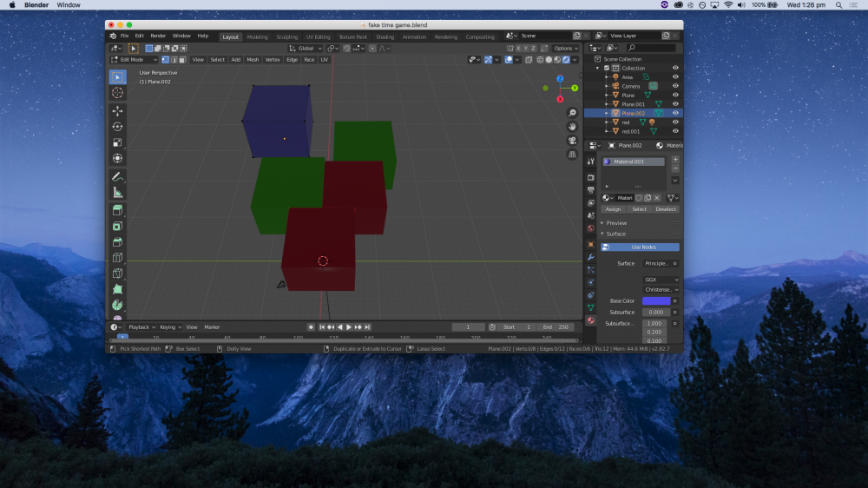Open the GGX distribution dropdown

[x=661, y=280]
